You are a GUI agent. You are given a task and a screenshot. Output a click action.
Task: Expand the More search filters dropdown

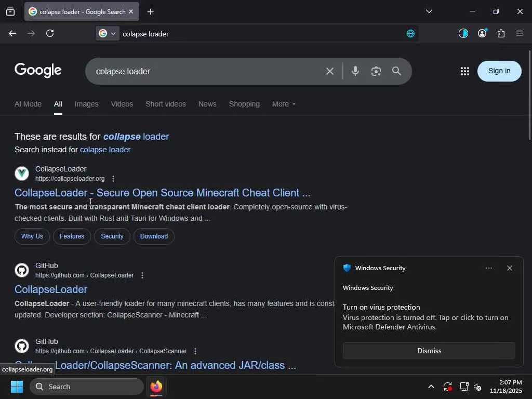tap(284, 104)
